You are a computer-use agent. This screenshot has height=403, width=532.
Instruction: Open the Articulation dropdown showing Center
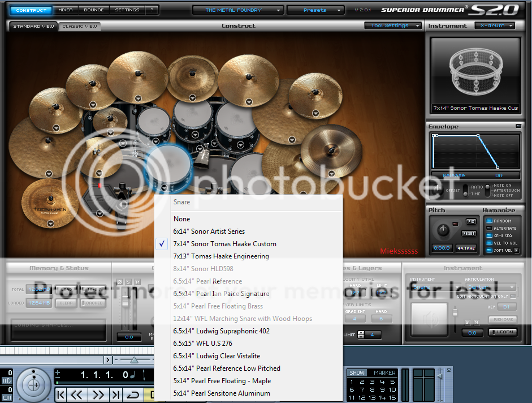[x=490, y=287]
